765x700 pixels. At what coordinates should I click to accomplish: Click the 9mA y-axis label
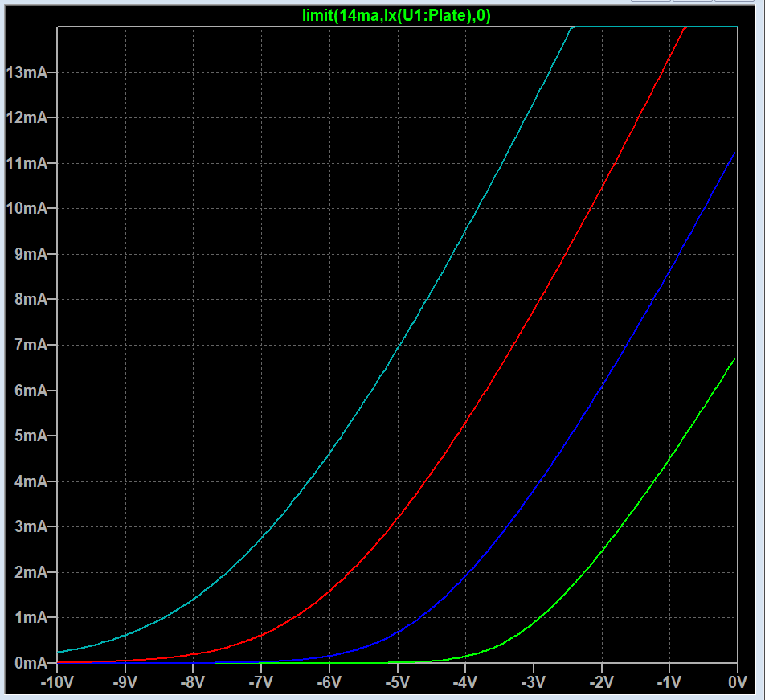point(31,254)
